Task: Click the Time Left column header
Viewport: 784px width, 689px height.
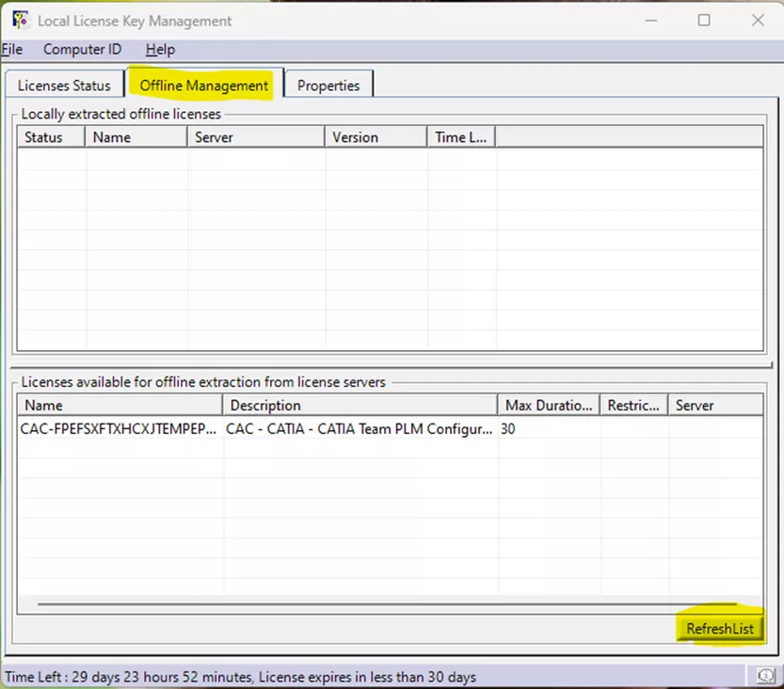Action: click(459, 136)
